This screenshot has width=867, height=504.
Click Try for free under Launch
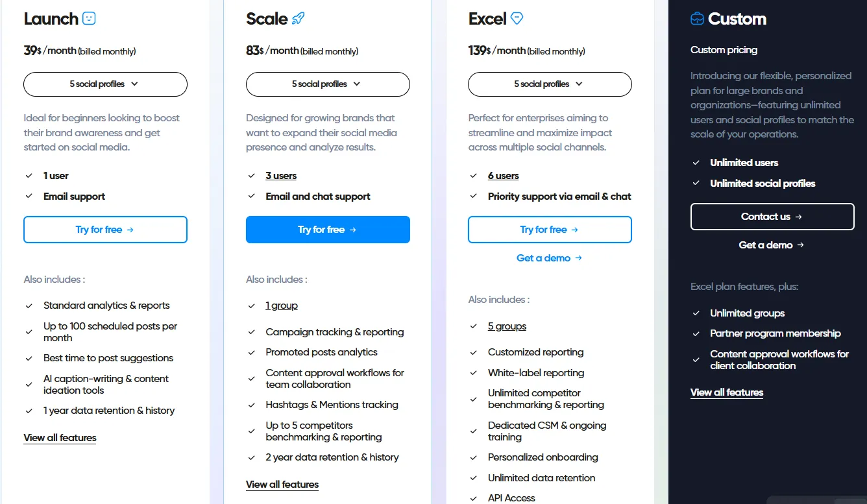(x=105, y=230)
